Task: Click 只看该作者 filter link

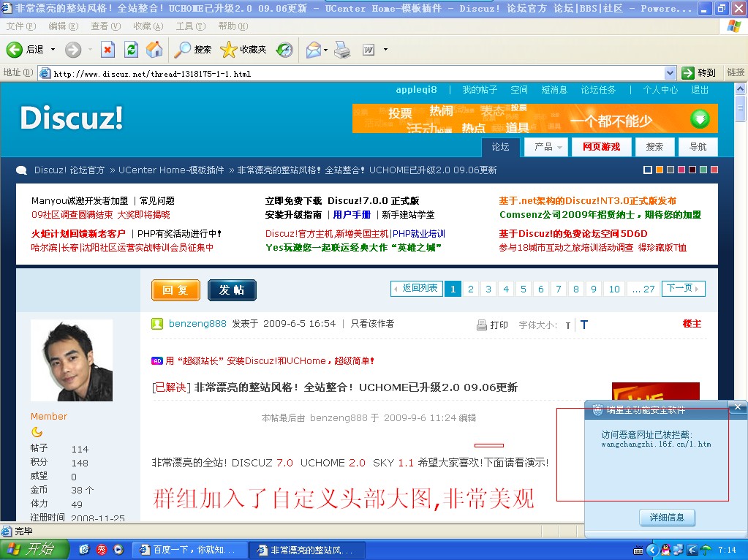Action: 373,324
